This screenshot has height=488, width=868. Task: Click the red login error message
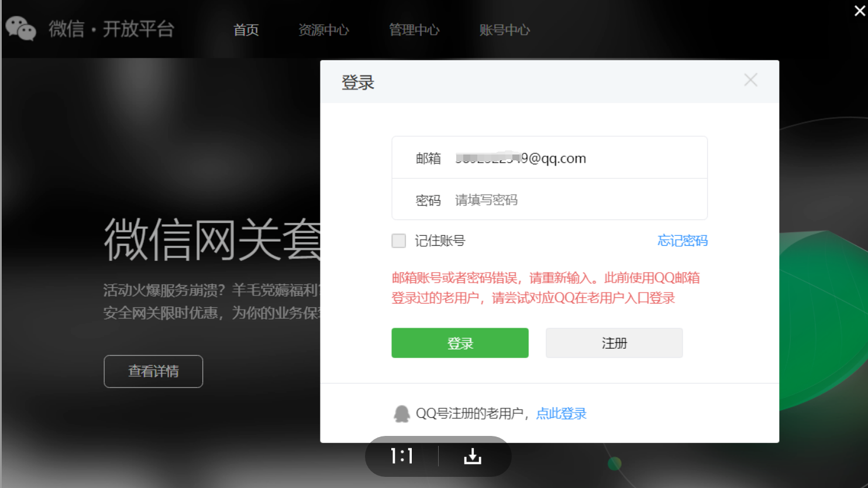[546, 288]
